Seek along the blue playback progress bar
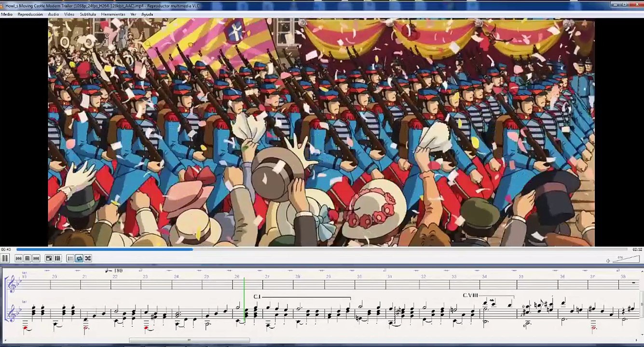The image size is (644, 347). 322,249
